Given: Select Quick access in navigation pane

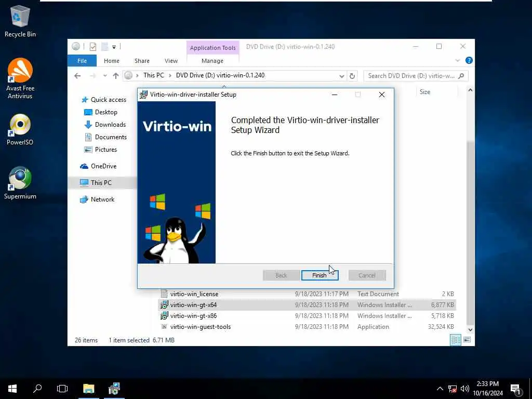Looking at the screenshot, I should 104,100.
